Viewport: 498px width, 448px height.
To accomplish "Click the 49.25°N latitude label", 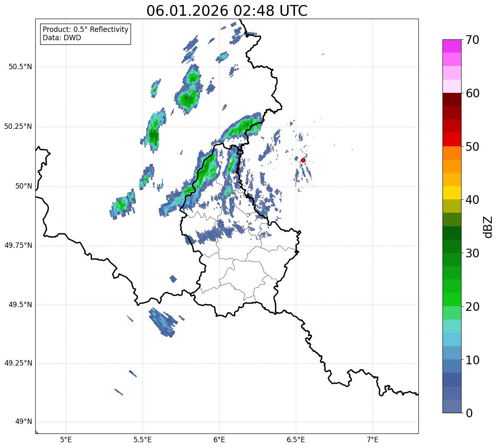I will tap(18, 363).
